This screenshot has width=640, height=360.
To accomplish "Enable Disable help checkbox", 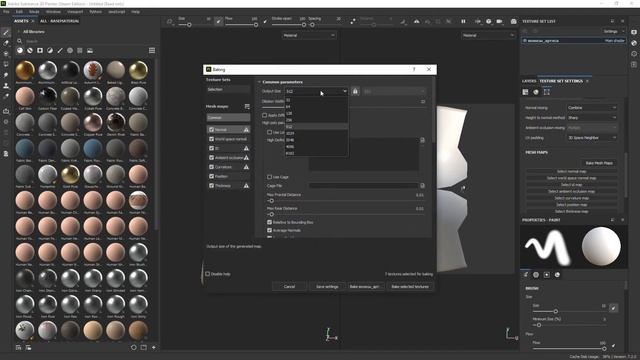I will (208, 274).
